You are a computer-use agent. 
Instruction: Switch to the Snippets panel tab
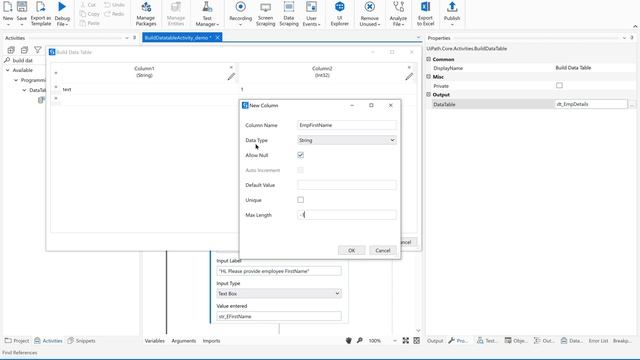click(81, 340)
